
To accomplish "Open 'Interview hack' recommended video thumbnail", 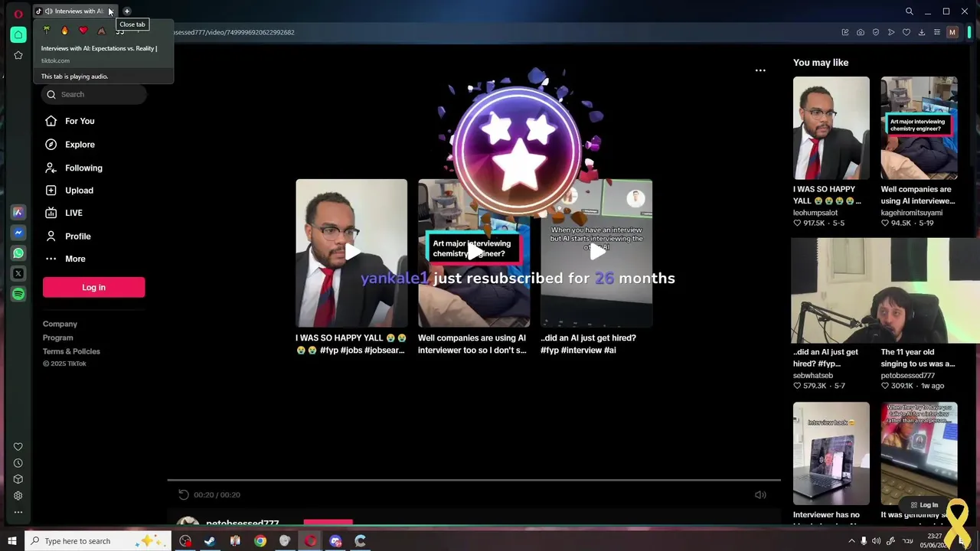I will click(831, 453).
